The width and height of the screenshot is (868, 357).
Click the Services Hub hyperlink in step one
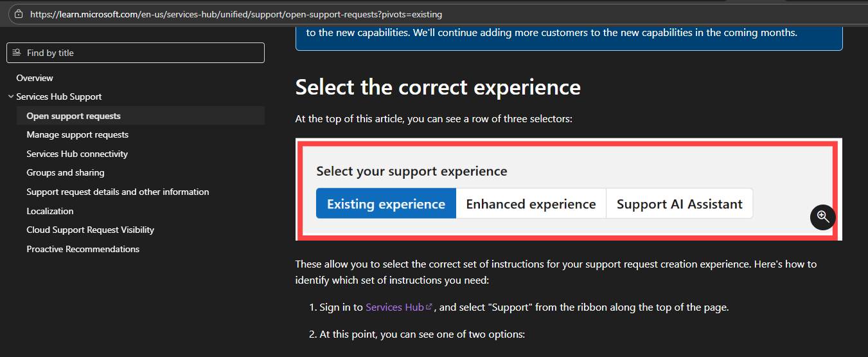point(394,307)
